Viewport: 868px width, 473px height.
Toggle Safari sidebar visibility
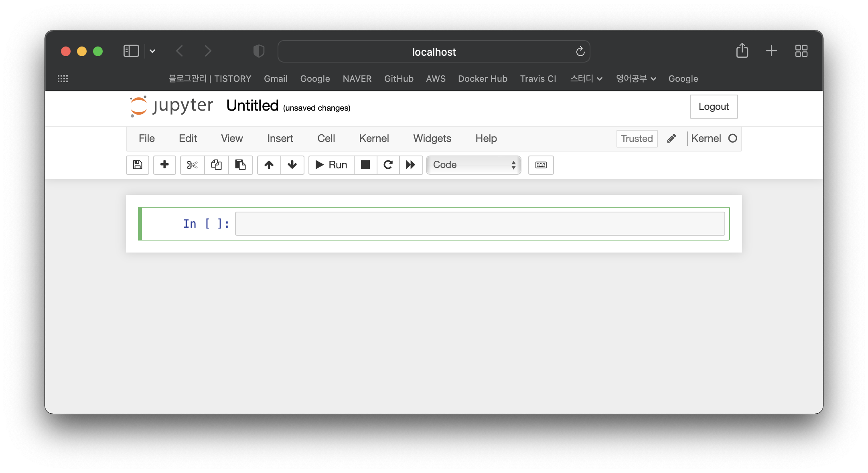(x=131, y=51)
